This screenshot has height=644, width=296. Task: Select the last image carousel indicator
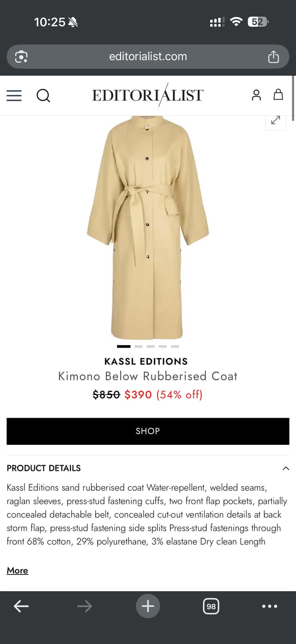[175, 346]
